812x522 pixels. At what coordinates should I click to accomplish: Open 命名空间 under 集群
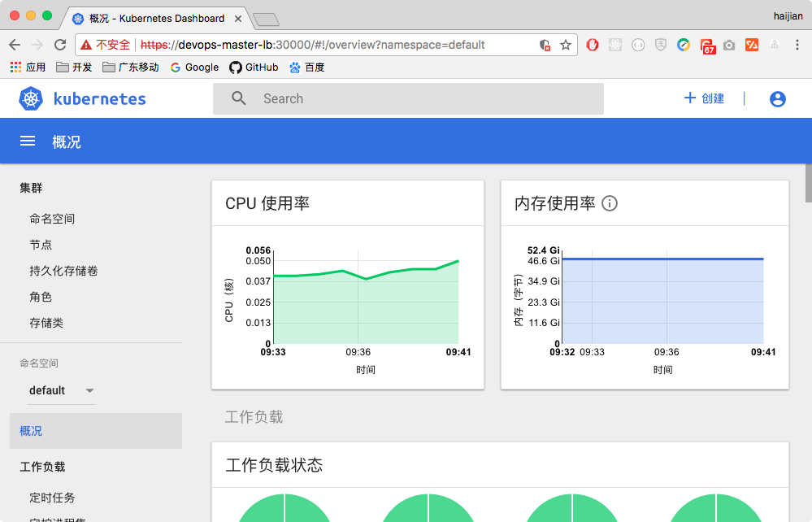52,219
